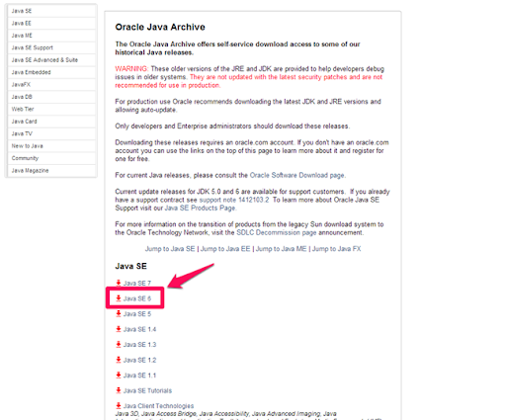Click the download icon beside Java SE 1.3
The width and height of the screenshot is (506, 420).
click(119, 344)
